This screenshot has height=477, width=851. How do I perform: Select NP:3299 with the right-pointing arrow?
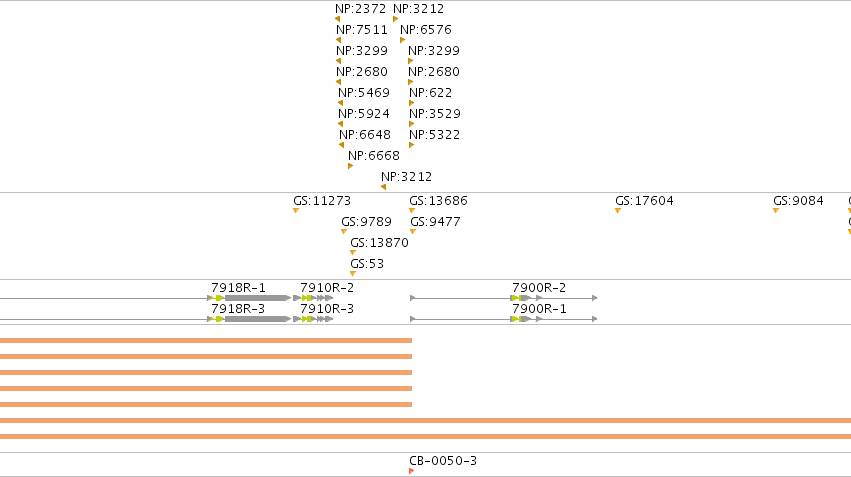(x=434, y=51)
